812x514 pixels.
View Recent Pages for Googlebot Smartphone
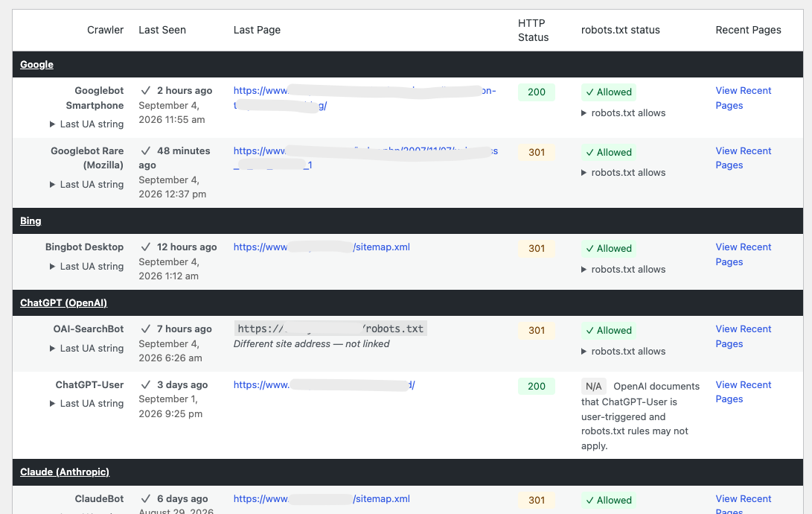click(743, 98)
